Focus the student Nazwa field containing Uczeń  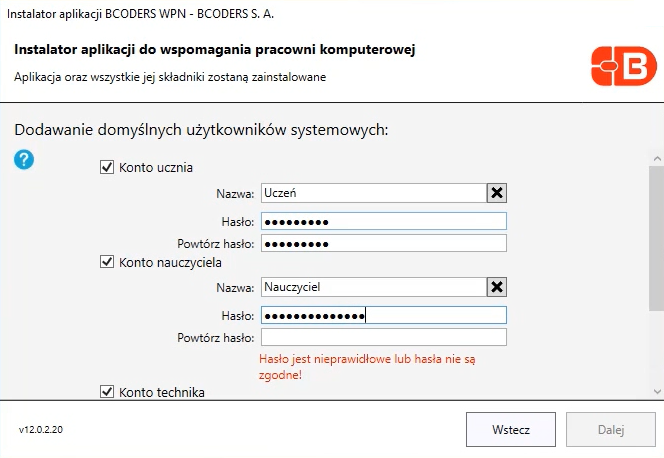point(374,193)
